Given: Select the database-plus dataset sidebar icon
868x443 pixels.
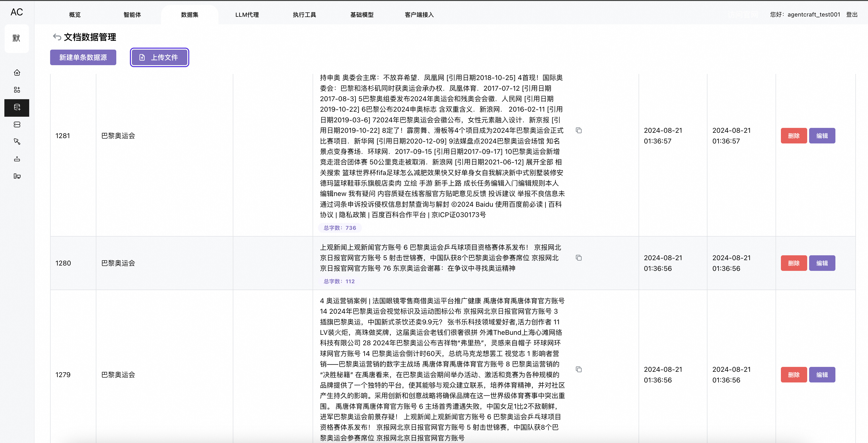Looking at the screenshot, I should click(x=17, y=107).
